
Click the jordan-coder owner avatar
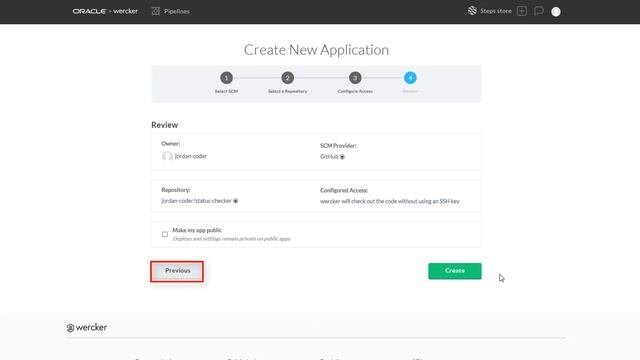coord(167,156)
